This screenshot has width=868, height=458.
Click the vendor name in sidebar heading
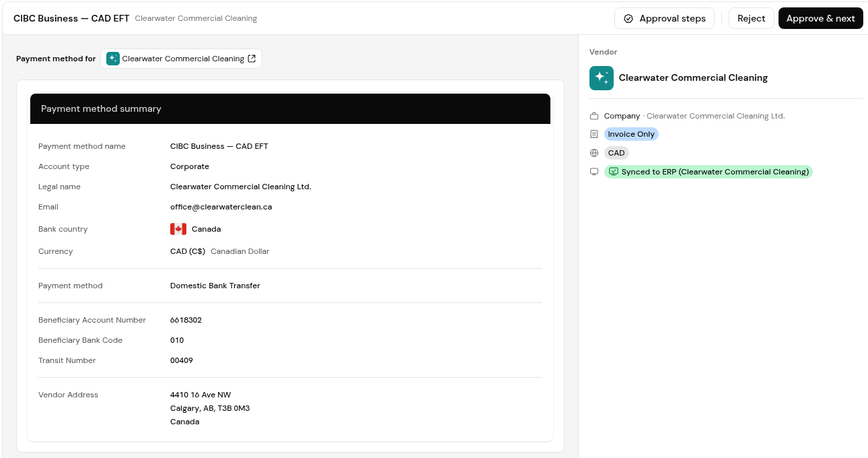click(693, 77)
